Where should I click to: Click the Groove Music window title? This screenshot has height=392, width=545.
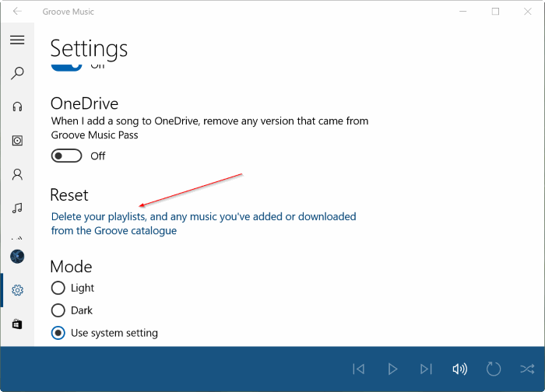(69, 12)
